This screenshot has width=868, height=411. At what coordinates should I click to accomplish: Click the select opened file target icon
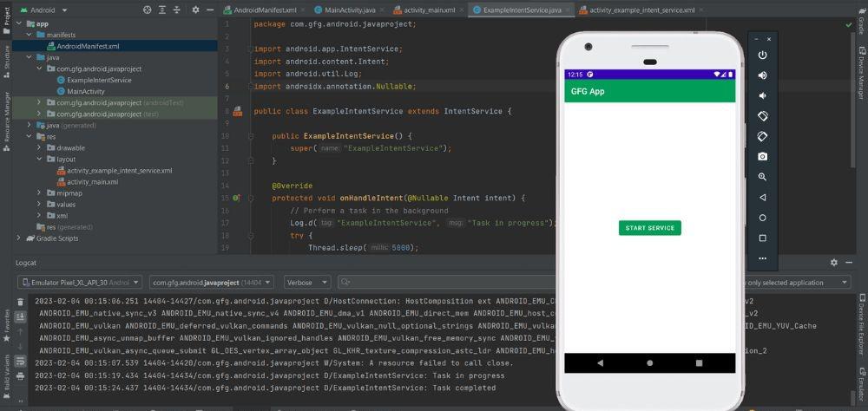coord(147,10)
